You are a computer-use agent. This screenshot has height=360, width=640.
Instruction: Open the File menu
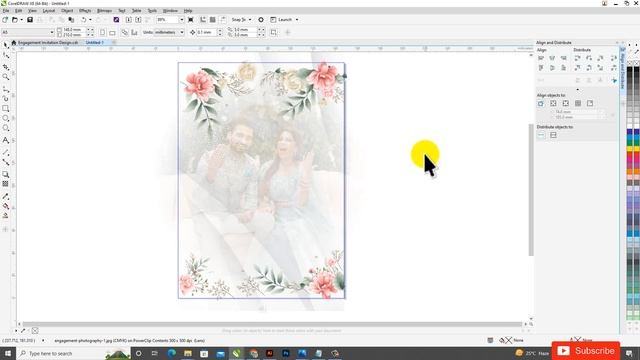click(x=6, y=11)
